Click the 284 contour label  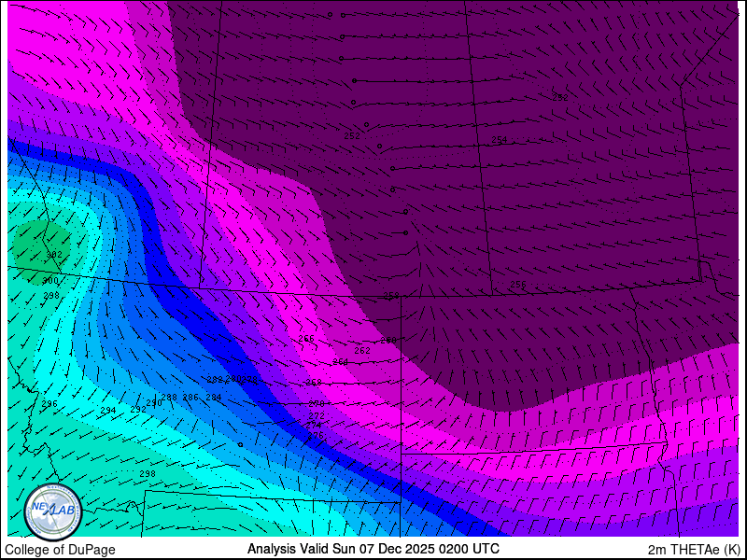click(x=214, y=398)
